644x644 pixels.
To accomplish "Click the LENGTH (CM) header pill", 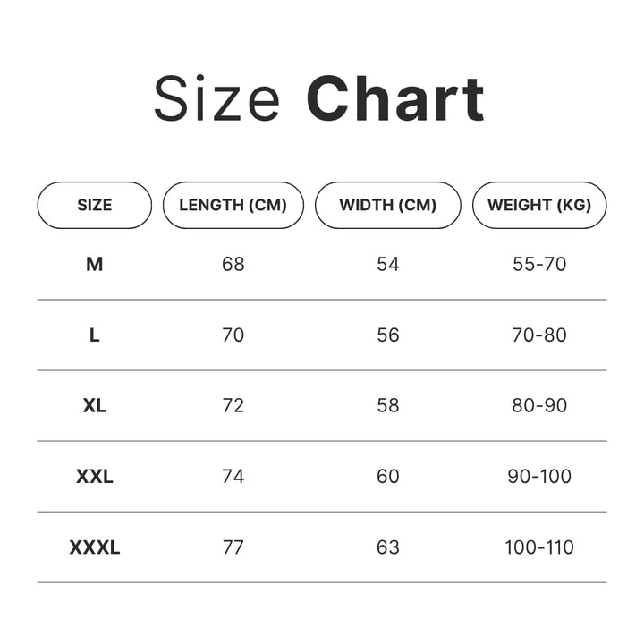I will (x=233, y=205).
